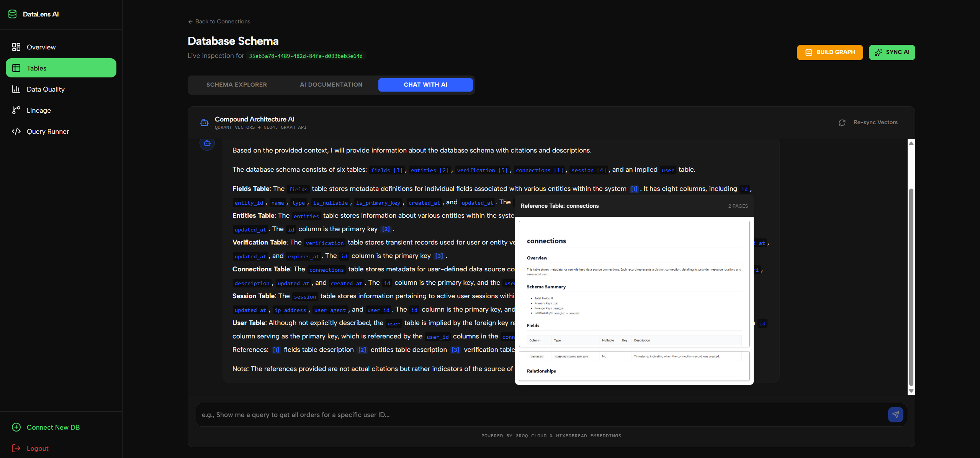Click the Logout exit icon
Viewport: 980px width, 458px height.
tap(16, 448)
